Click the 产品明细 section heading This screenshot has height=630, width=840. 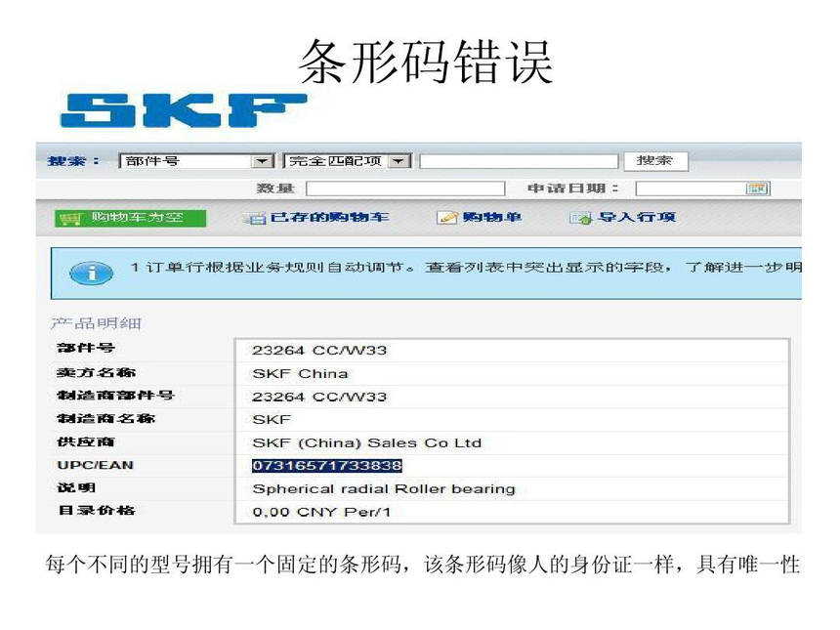pyautogui.click(x=97, y=323)
